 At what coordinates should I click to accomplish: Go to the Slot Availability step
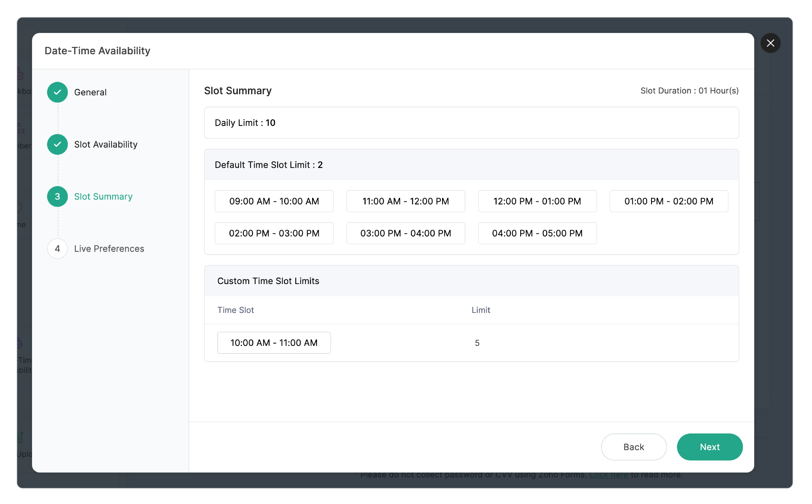click(106, 144)
